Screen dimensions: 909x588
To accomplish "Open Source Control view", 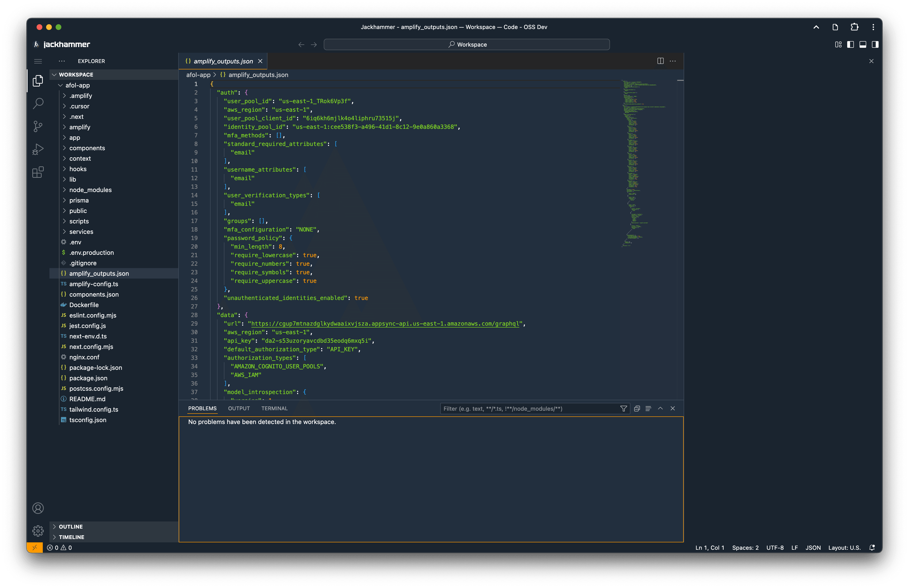I will coord(38,126).
